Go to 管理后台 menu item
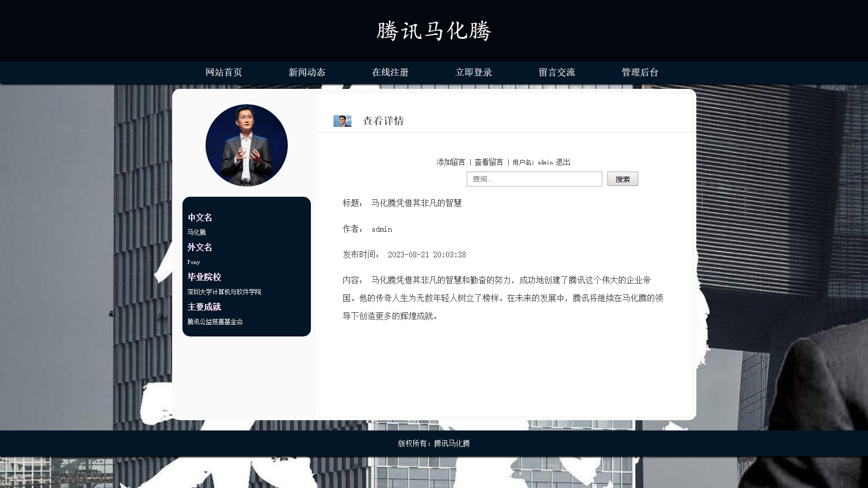Screen dimensions: 868x488 click(x=640, y=72)
